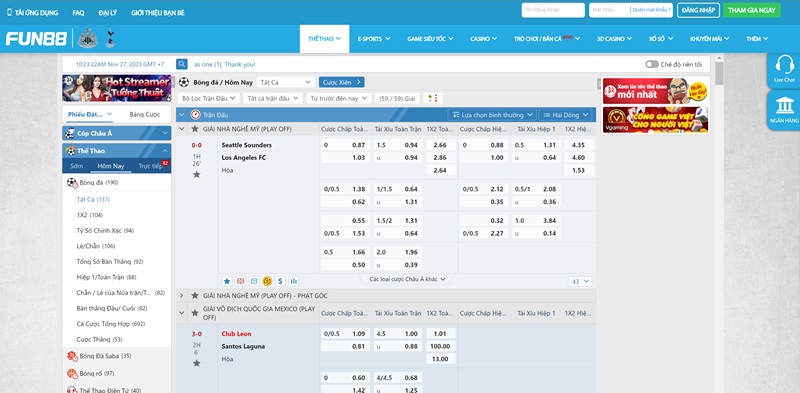
Task: Expand Giải Nhà Nghề Mỹ - Phạt Góc row
Action: click(x=181, y=296)
